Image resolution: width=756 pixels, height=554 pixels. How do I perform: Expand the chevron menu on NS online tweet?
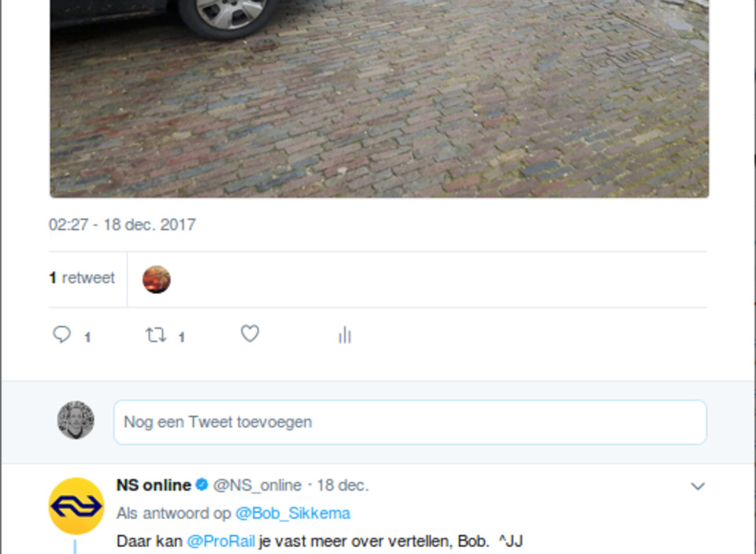click(698, 486)
